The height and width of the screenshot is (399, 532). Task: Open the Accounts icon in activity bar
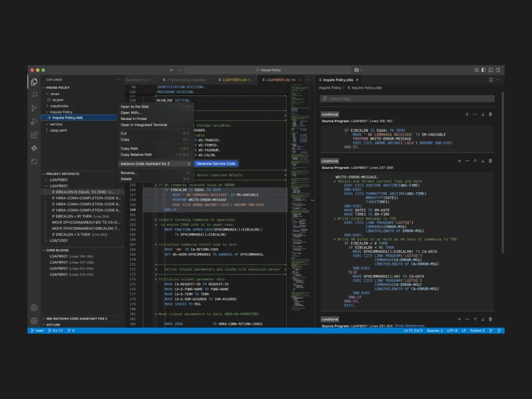(x=34, y=308)
